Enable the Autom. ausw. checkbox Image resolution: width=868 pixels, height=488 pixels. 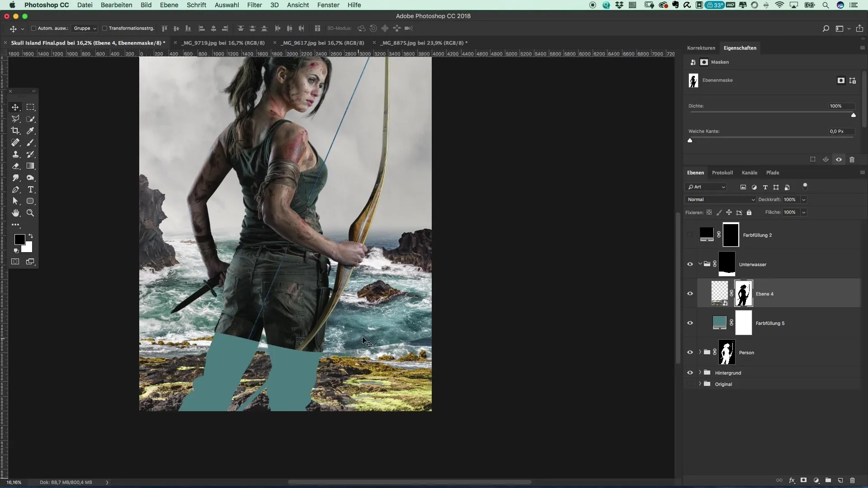pyautogui.click(x=33, y=28)
